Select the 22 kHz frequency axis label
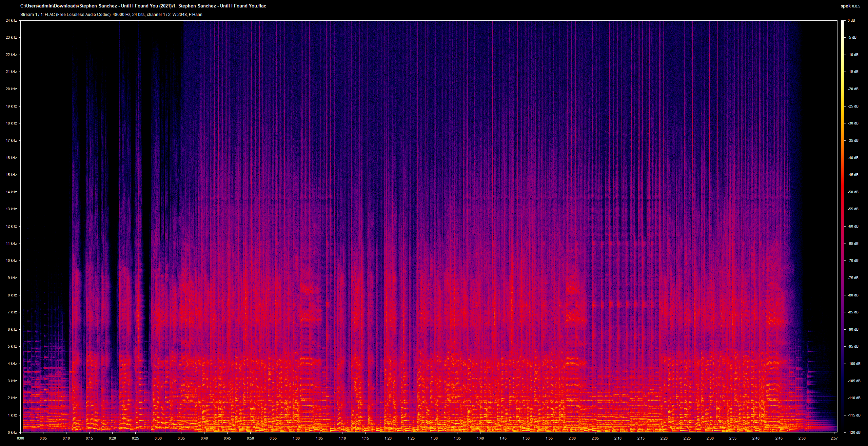The image size is (868, 446). pos(11,55)
